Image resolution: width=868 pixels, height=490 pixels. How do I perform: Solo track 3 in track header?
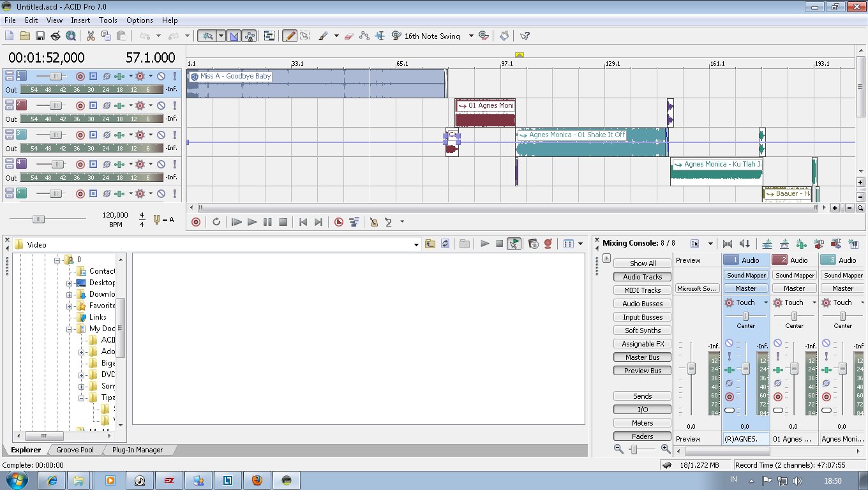click(174, 135)
